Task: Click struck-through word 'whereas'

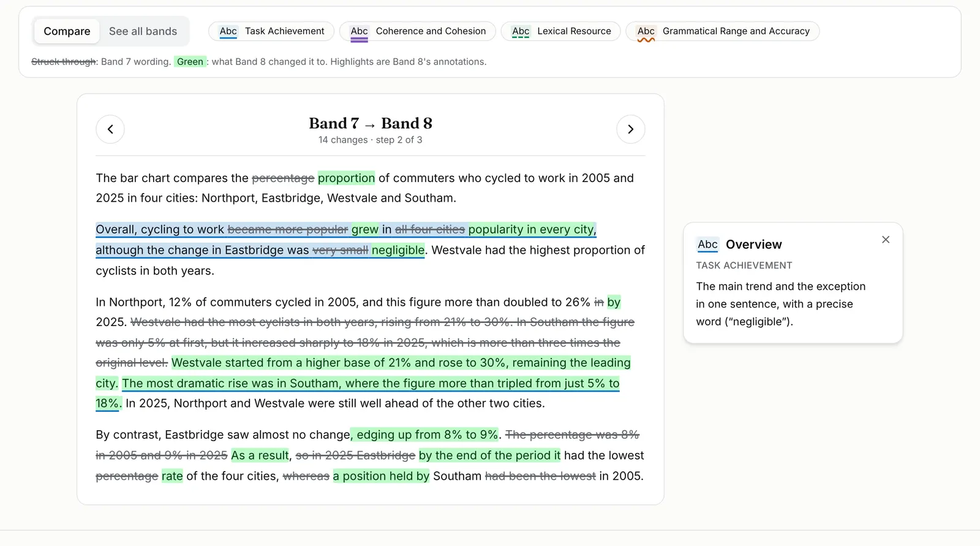Action: tap(306, 477)
